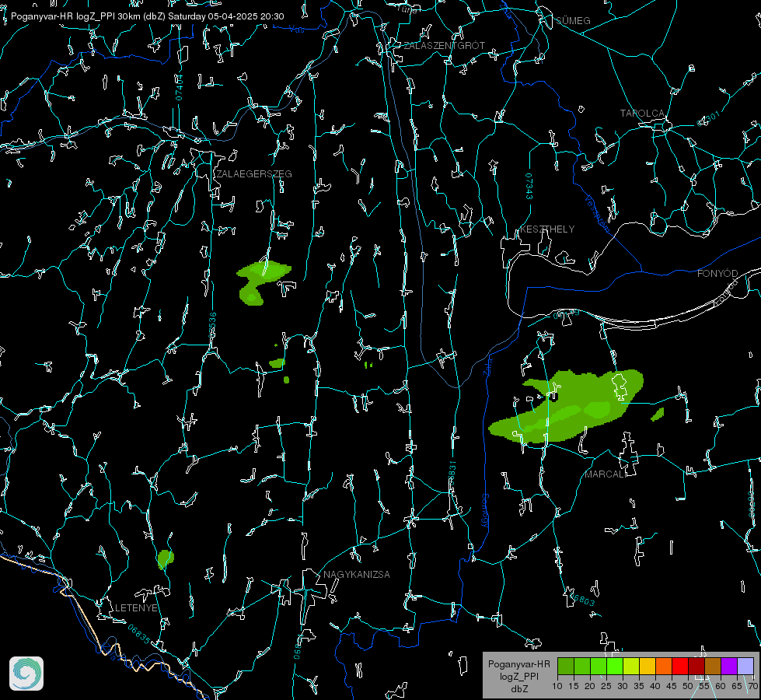This screenshot has height=700, width=761.
Task: Click the Poganyvar-HR legend label
Action: (518, 664)
